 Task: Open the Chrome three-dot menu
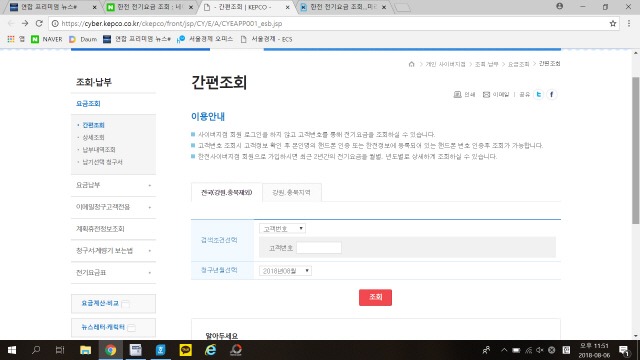[629, 23]
